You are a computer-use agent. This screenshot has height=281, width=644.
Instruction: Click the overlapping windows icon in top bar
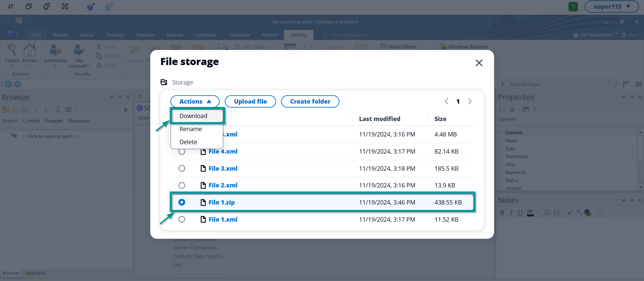click(29, 6)
